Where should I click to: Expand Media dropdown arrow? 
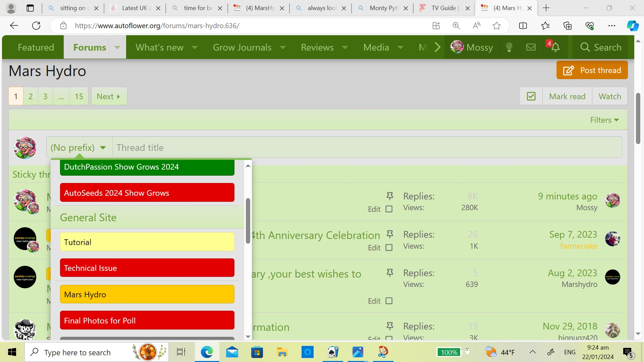[400, 47]
